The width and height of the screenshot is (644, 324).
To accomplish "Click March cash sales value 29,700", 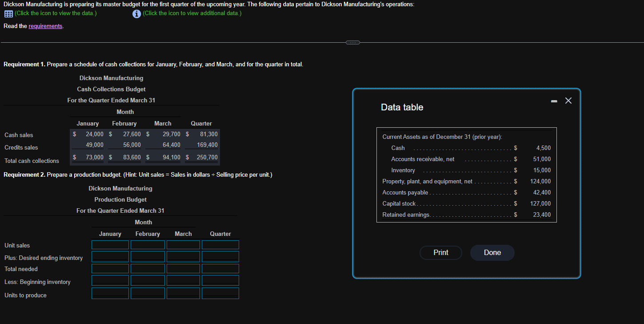I will click(172, 134).
